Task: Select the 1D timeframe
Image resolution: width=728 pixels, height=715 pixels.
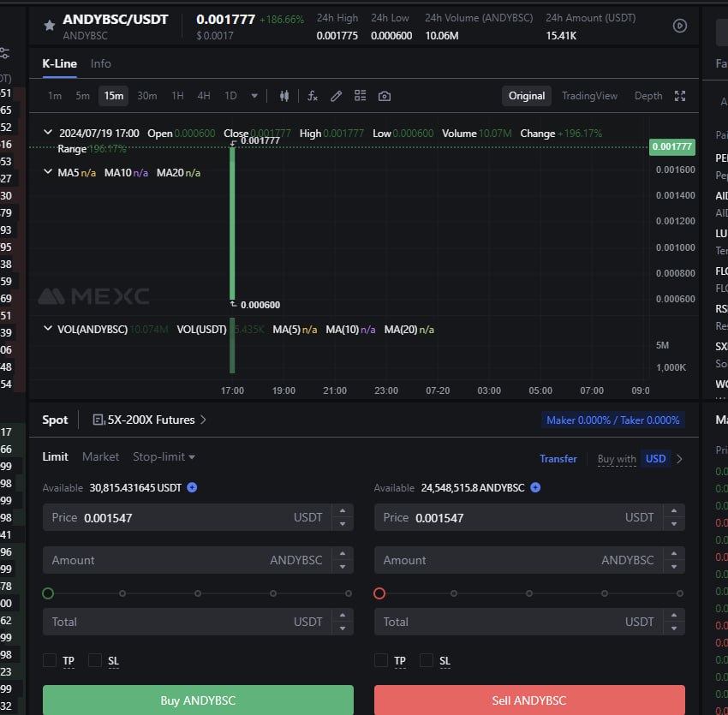Action: click(230, 96)
